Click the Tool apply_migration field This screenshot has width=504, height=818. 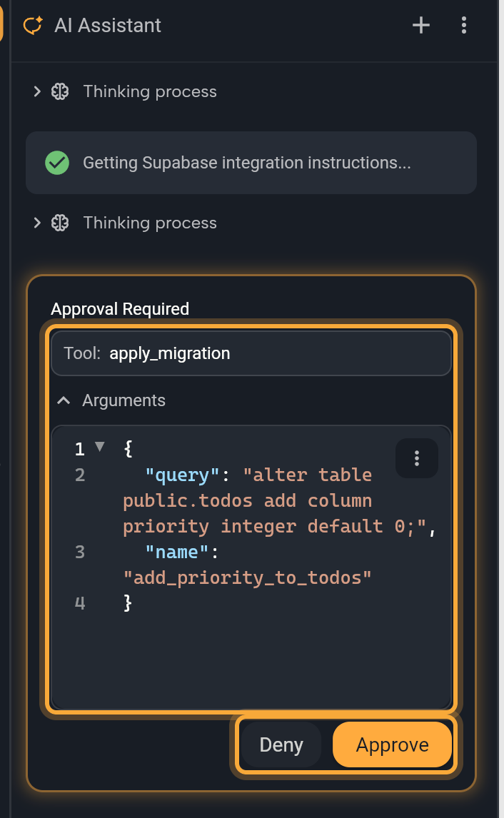[x=251, y=353]
